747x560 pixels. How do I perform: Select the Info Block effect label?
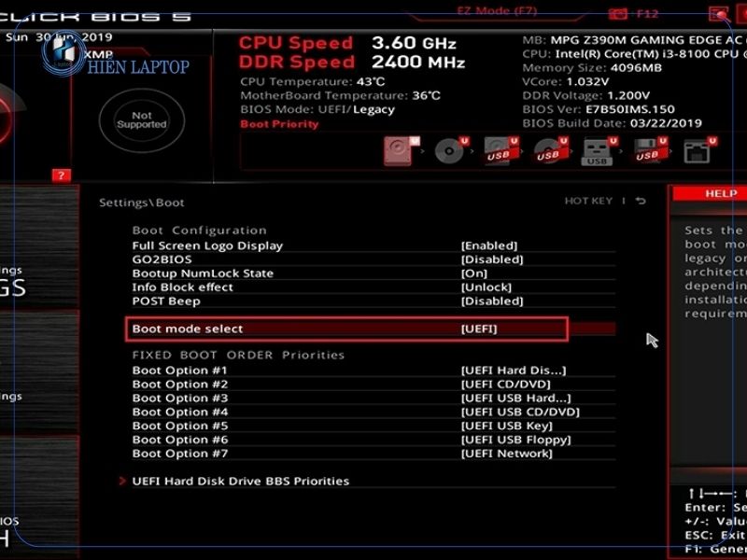point(182,287)
